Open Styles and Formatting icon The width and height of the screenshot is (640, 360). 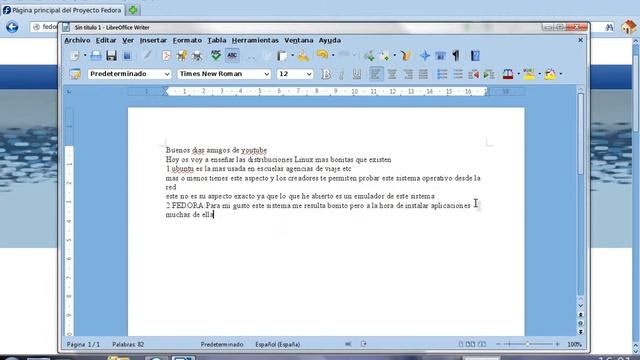75,74
